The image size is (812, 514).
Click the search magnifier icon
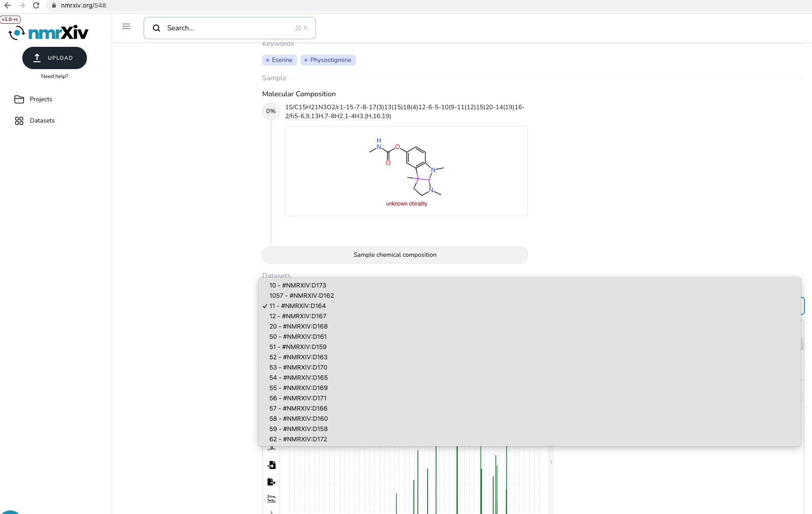157,28
